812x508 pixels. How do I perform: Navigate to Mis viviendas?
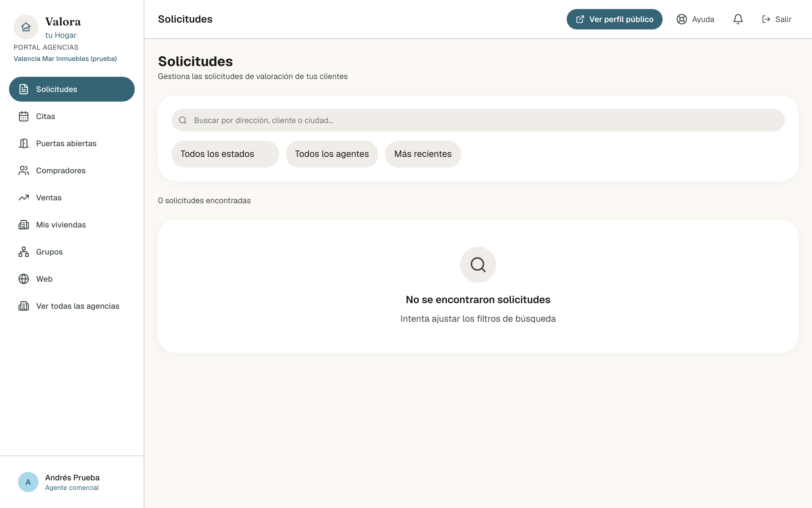(x=72, y=225)
